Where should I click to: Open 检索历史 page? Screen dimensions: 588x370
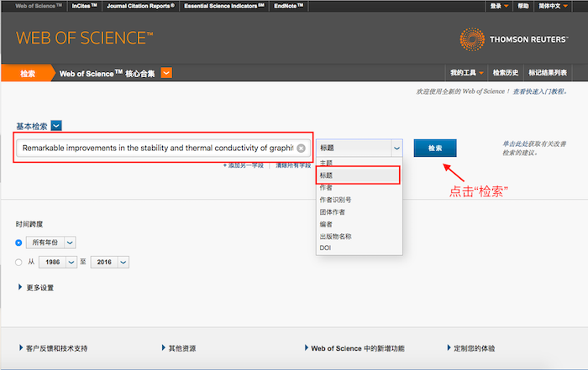pos(506,73)
